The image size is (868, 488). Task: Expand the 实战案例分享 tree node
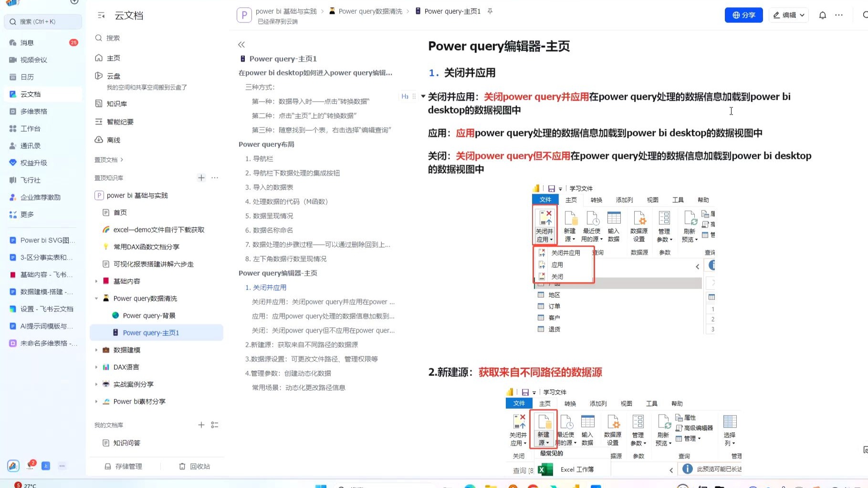(96, 384)
